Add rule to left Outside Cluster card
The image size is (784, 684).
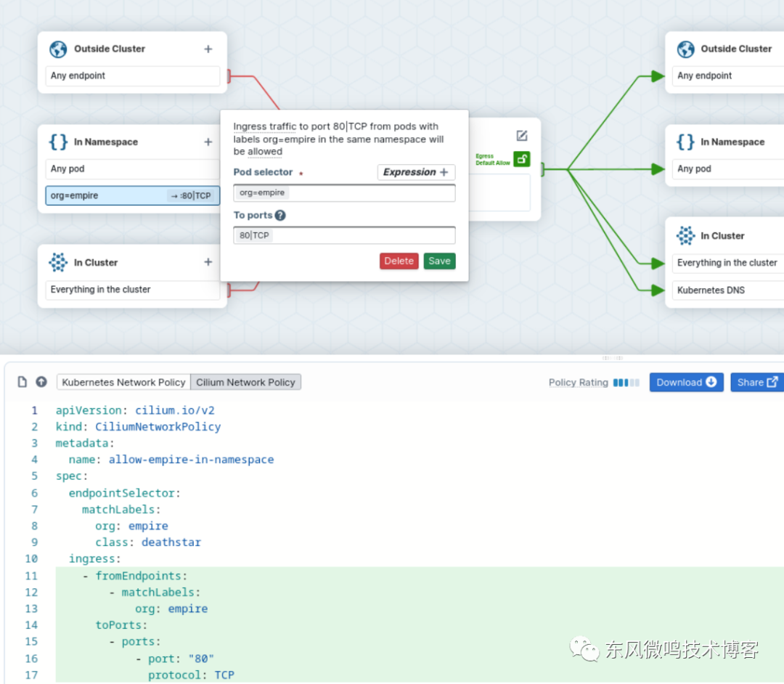208,49
